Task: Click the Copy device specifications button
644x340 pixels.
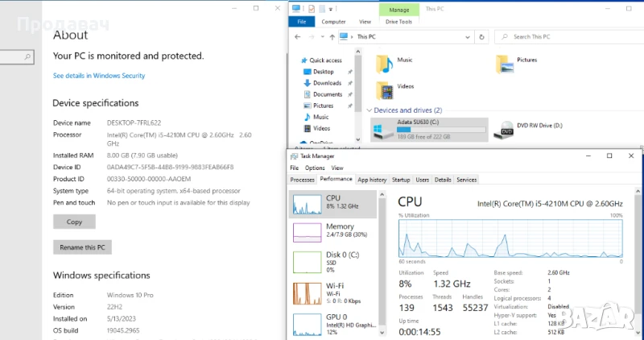Action: coord(74,222)
